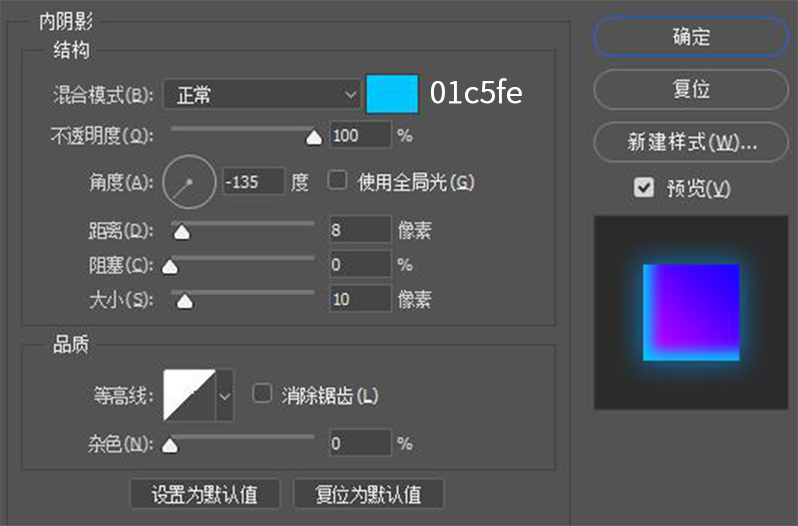Click the 距离 input field showing 8
Viewport: 798px width, 526px height.
pyautogui.click(x=360, y=229)
